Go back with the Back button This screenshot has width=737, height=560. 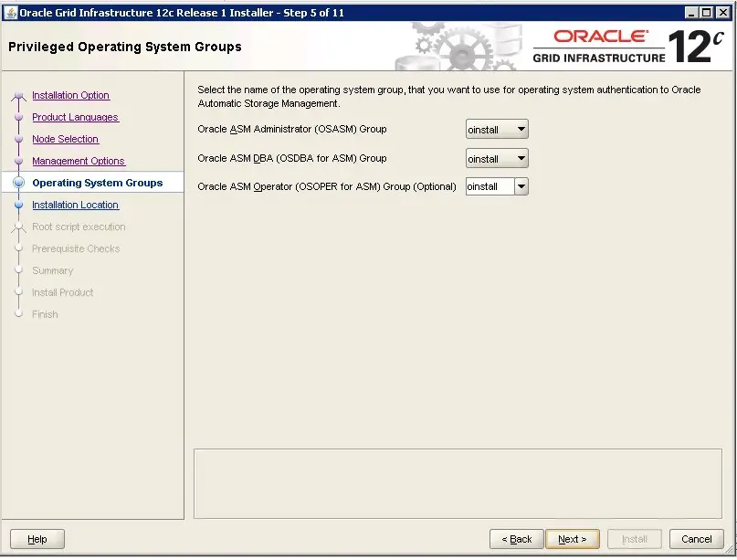pyautogui.click(x=517, y=539)
